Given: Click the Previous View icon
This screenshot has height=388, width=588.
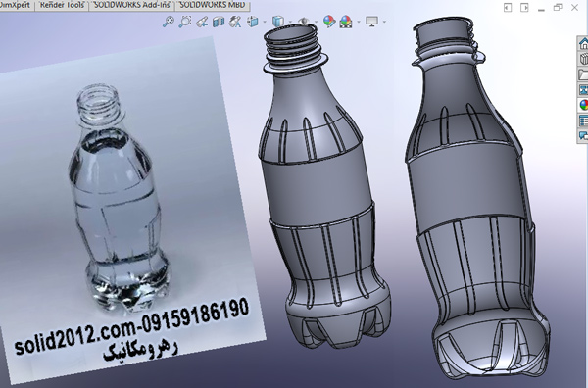Looking at the screenshot, I should (202, 22).
